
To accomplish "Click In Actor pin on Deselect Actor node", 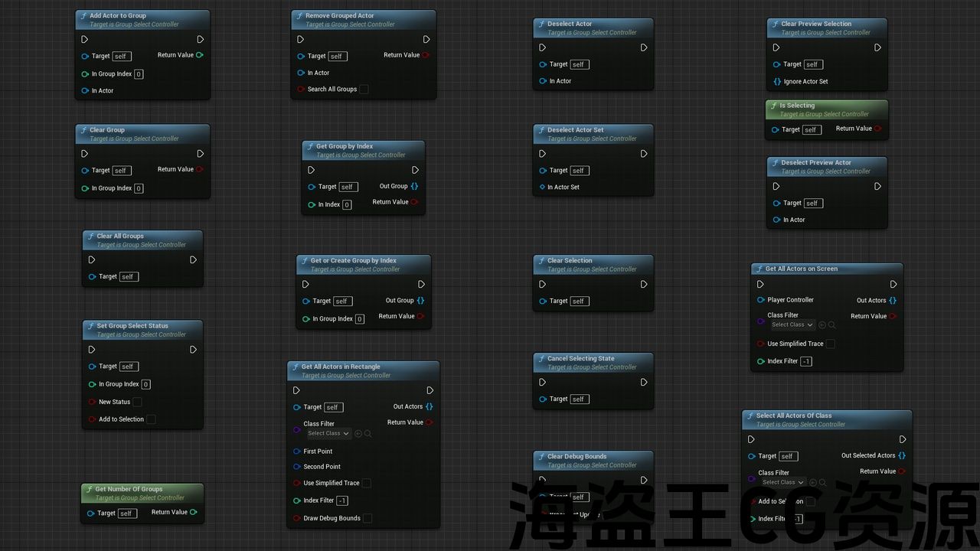I will click(x=543, y=81).
